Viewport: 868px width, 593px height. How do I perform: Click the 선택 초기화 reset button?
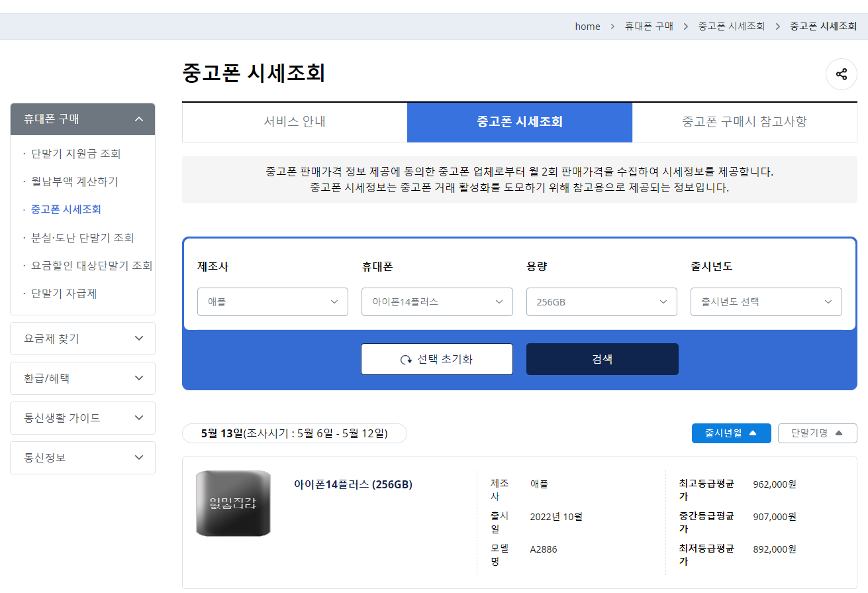437,359
